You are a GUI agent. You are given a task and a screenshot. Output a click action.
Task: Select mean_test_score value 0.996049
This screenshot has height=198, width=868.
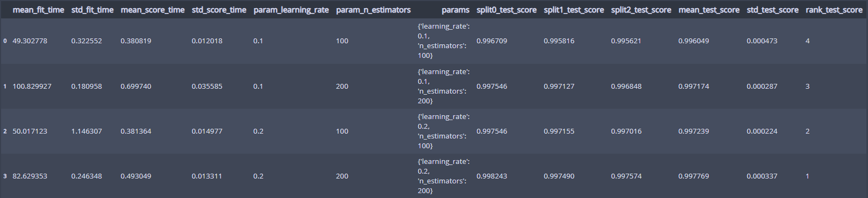click(x=694, y=41)
